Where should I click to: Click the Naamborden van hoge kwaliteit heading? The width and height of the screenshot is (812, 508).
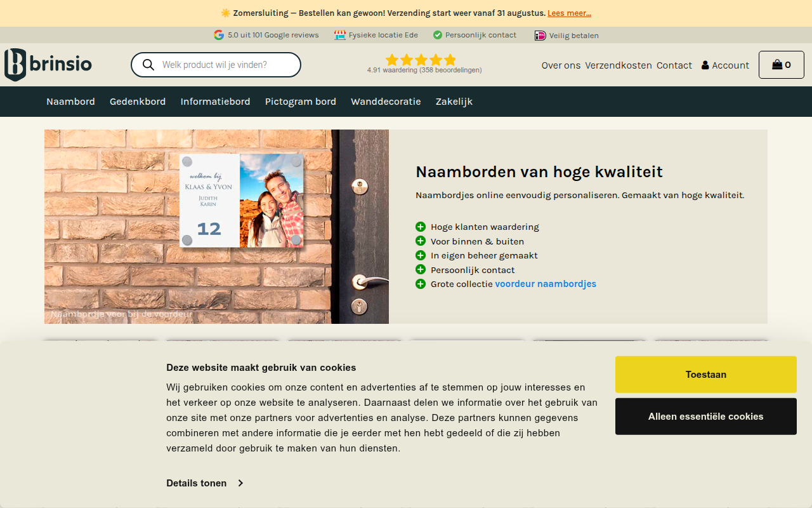(x=539, y=172)
